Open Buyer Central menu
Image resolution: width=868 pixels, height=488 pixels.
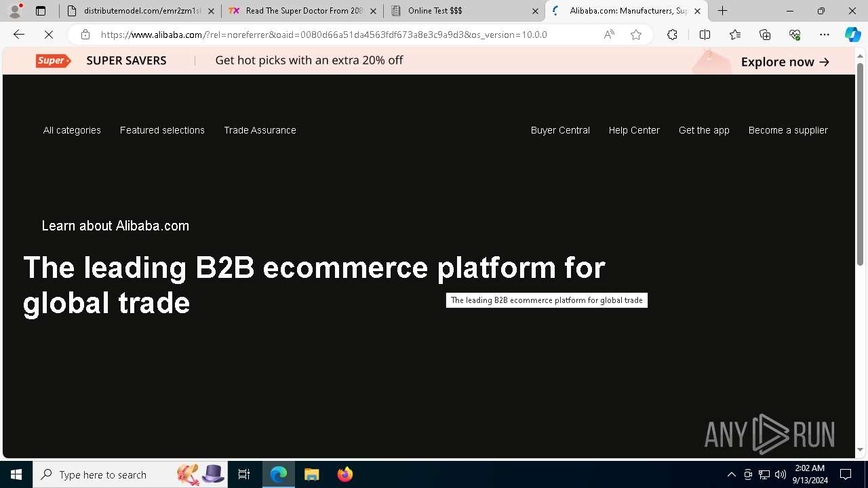point(560,130)
